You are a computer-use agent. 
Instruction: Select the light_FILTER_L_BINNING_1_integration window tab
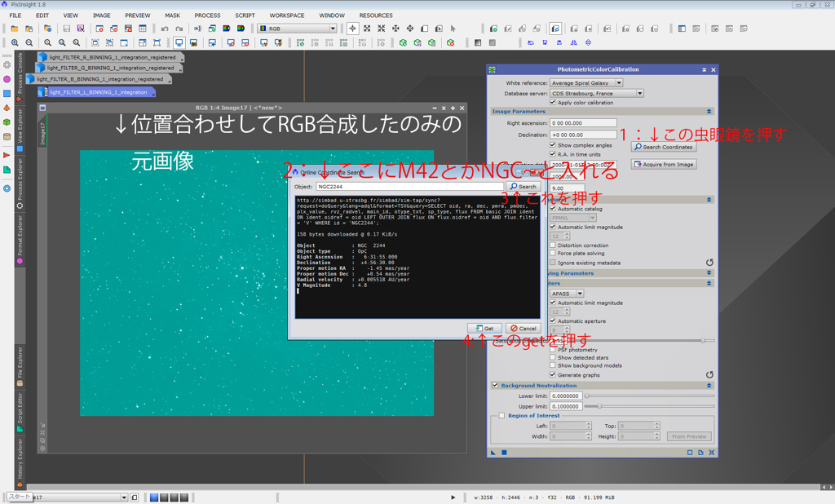coord(96,92)
